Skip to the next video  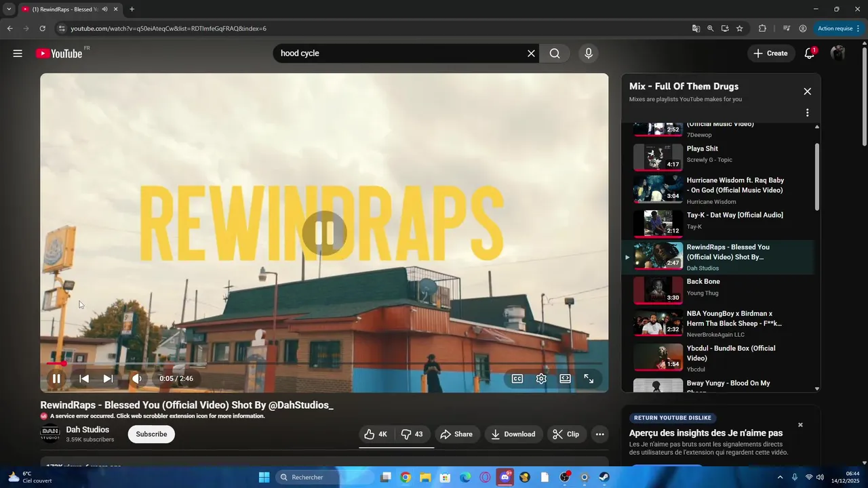[108, 379]
